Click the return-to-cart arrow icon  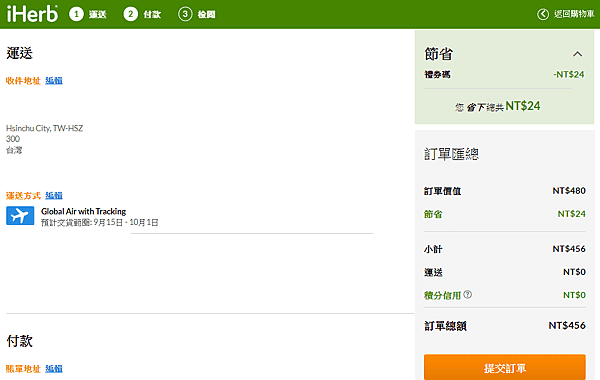pos(543,14)
